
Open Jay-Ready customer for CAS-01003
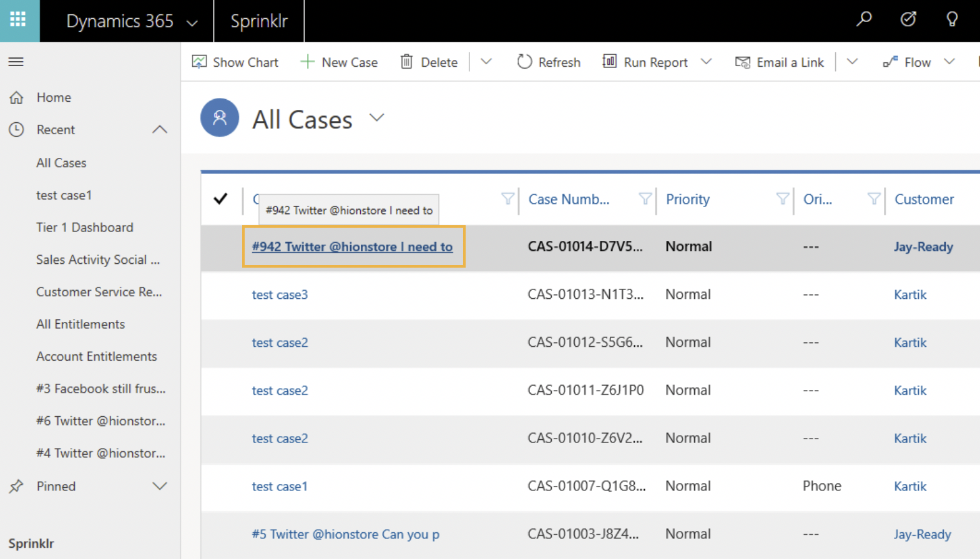(922, 535)
